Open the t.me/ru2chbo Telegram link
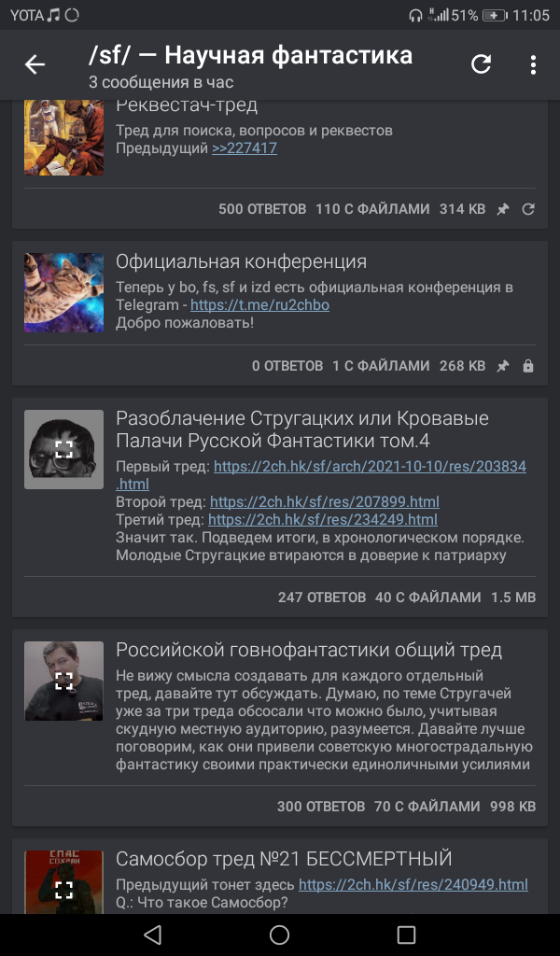Screen dimensions: 560x956 [259, 305]
